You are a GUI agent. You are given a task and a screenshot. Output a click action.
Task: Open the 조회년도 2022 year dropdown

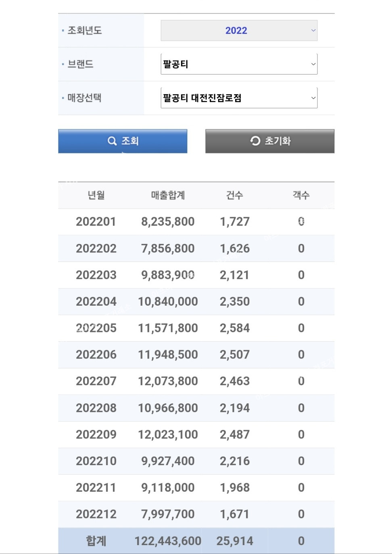(x=239, y=31)
